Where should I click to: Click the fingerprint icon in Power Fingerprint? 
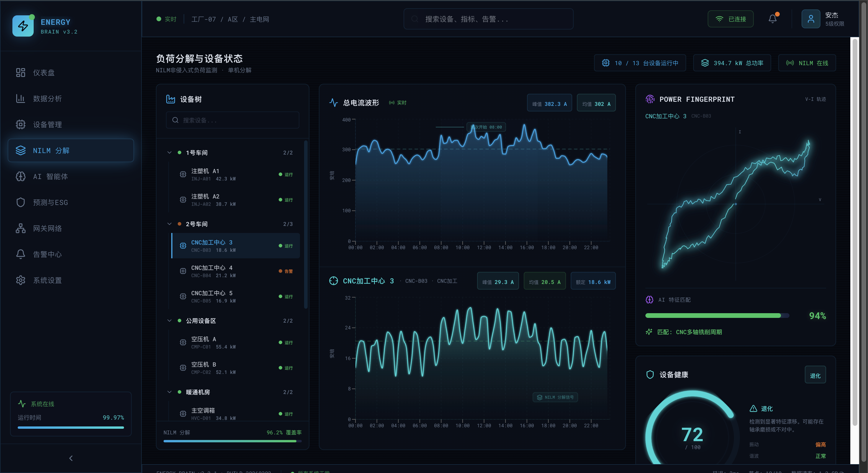click(650, 99)
